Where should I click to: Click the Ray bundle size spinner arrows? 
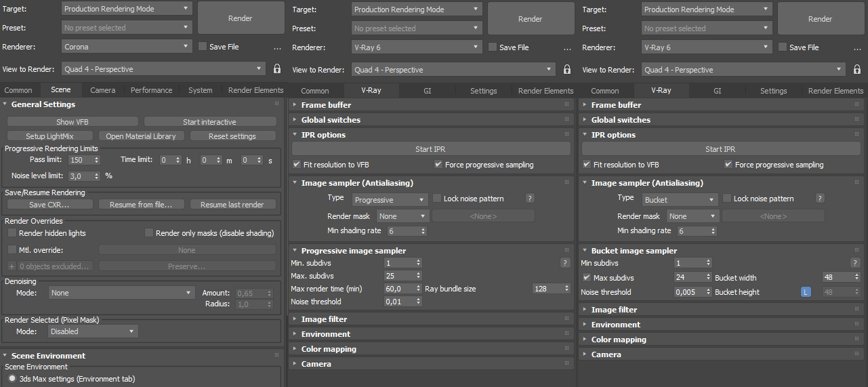click(x=567, y=289)
